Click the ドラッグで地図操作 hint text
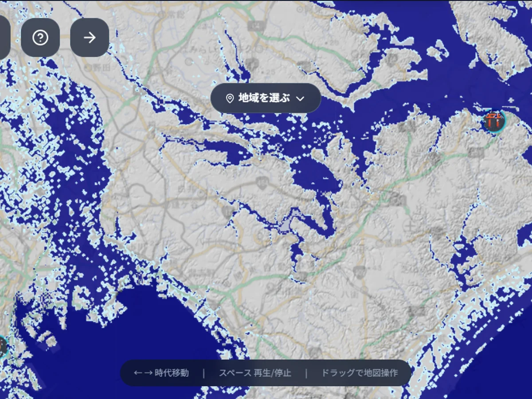The width and height of the screenshot is (532, 399). coord(359,373)
